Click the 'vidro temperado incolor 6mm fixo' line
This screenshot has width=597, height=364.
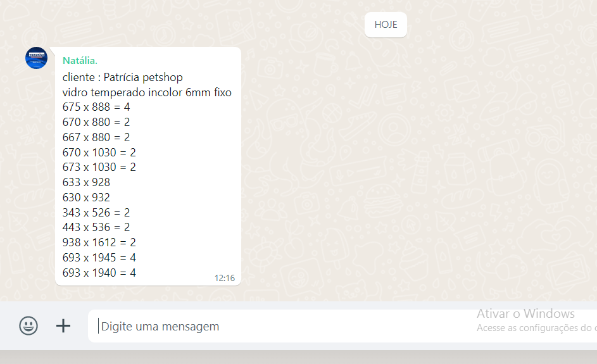(147, 92)
